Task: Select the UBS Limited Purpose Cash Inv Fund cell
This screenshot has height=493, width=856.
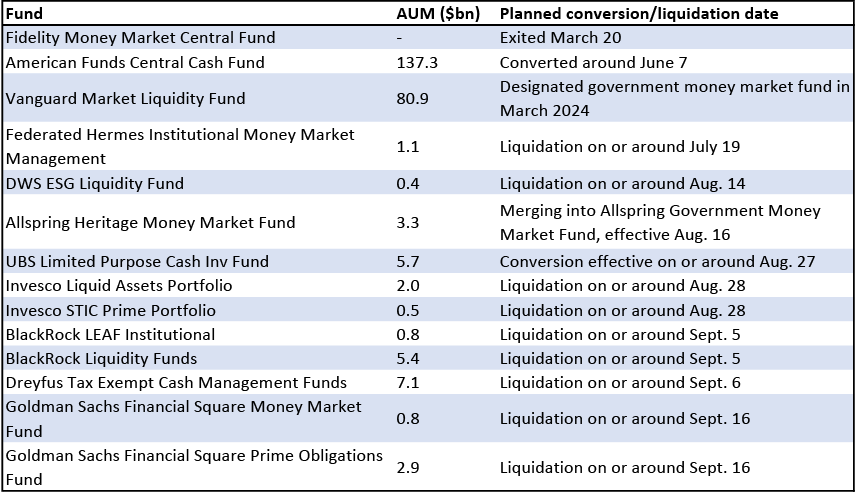Action: (x=137, y=261)
